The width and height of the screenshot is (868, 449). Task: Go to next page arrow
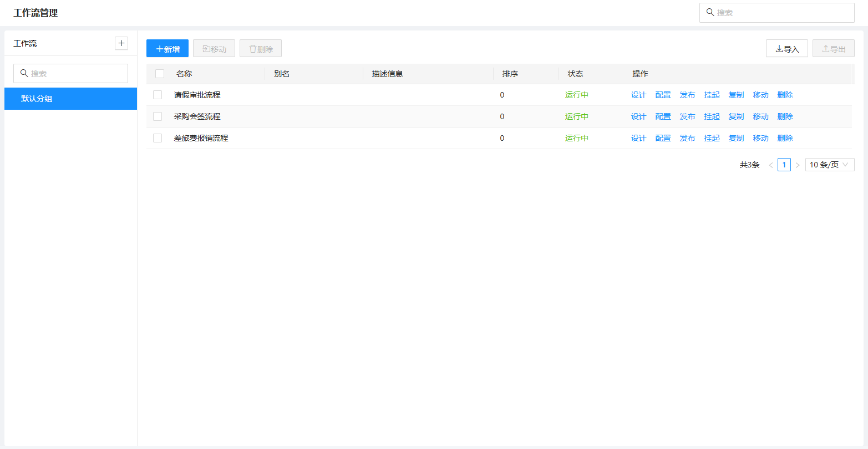pyautogui.click(x=798, y=165)
